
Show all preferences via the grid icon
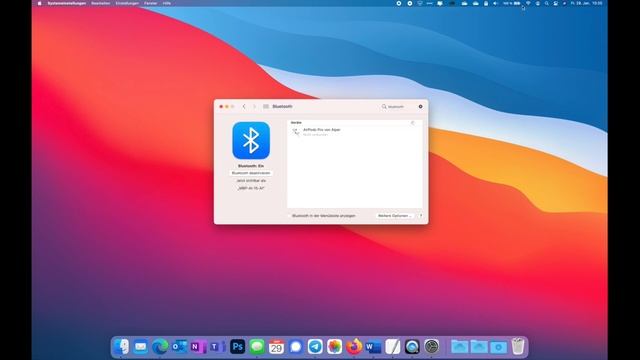point(266,107)
